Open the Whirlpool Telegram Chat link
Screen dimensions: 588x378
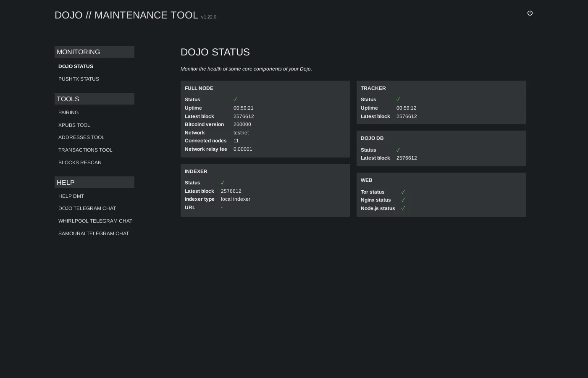[95, 221]
